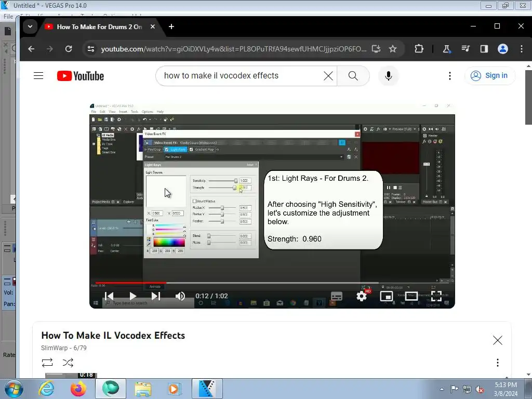Toggle theater mode on the player
Viewport: 532px width, 399px height.
click(411, 296)
